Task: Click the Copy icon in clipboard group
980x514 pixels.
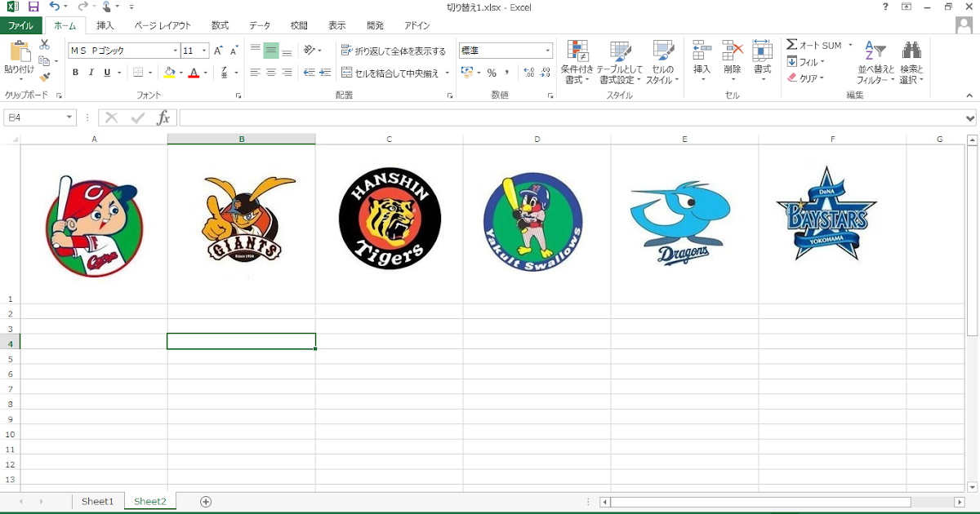Action: tap(45, 60)
